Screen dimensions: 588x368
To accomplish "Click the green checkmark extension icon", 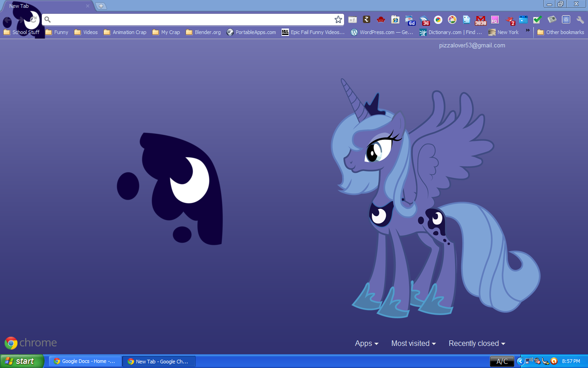I will pos(537,19).
